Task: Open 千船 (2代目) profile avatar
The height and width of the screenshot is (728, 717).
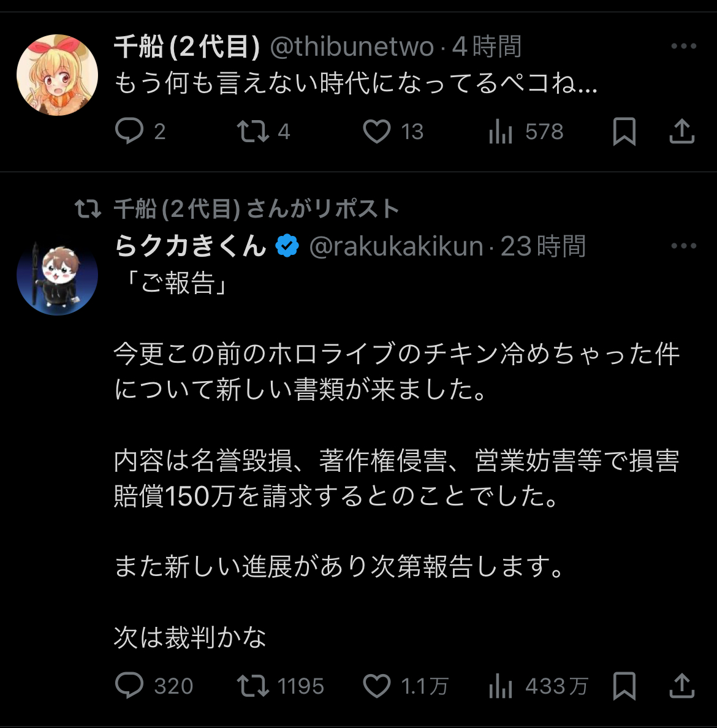Action: tap(57, 75)
